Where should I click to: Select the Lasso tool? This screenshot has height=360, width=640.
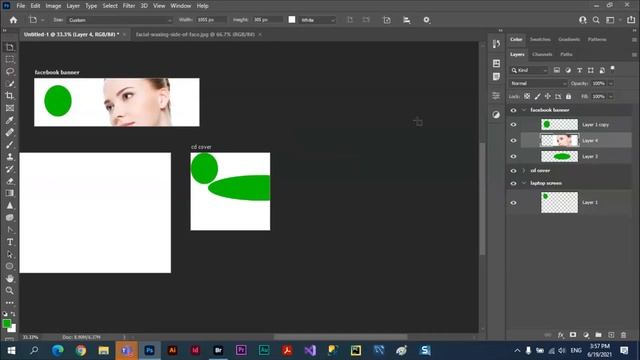coord(10,71)
